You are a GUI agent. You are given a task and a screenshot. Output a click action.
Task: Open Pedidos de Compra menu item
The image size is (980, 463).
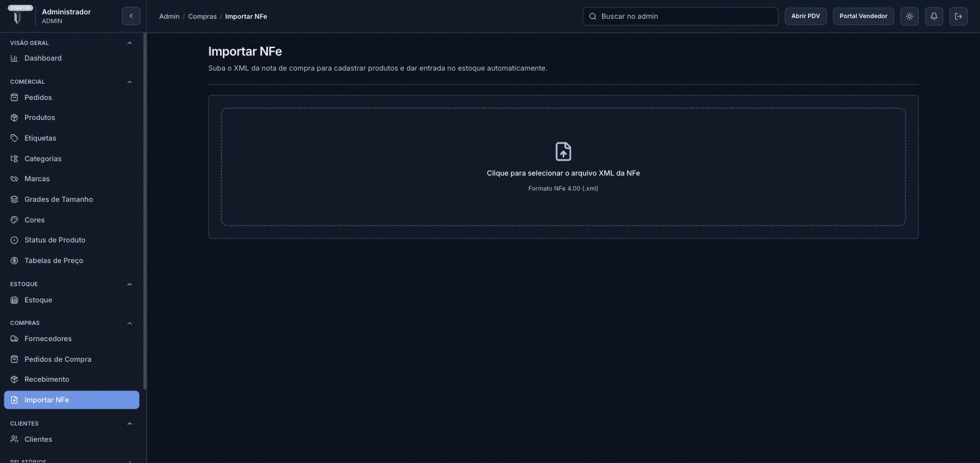71,359
